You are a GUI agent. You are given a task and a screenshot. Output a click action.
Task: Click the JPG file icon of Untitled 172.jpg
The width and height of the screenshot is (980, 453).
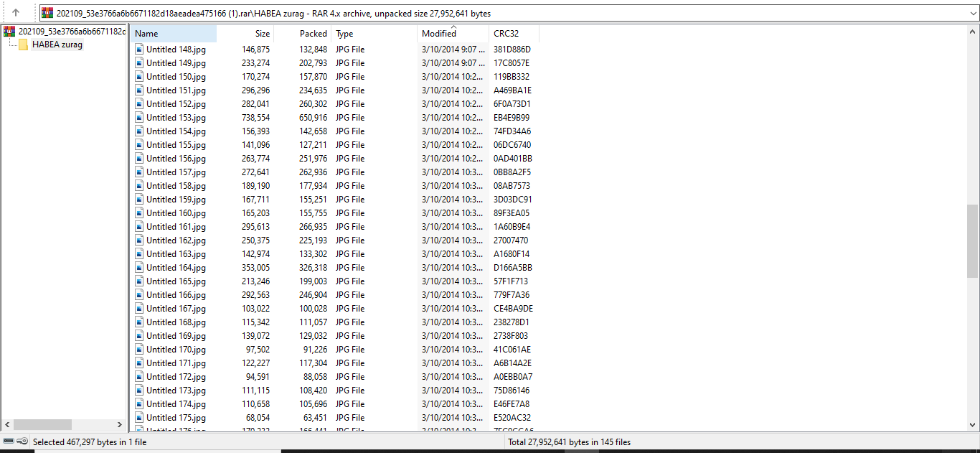[x=139, y=377]
